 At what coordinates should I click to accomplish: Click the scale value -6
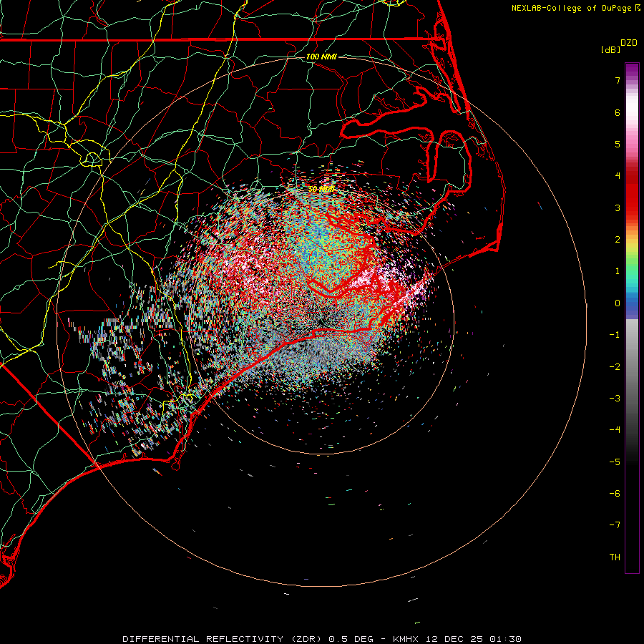(615, 494)
